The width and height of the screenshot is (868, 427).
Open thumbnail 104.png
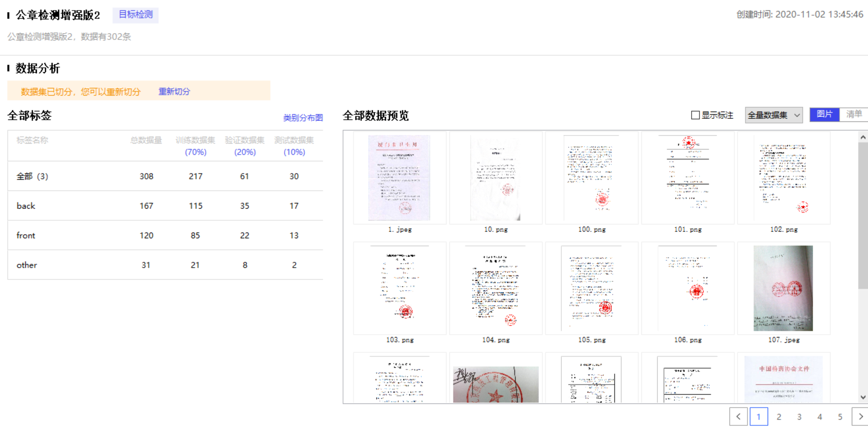[x=496, y=288]
